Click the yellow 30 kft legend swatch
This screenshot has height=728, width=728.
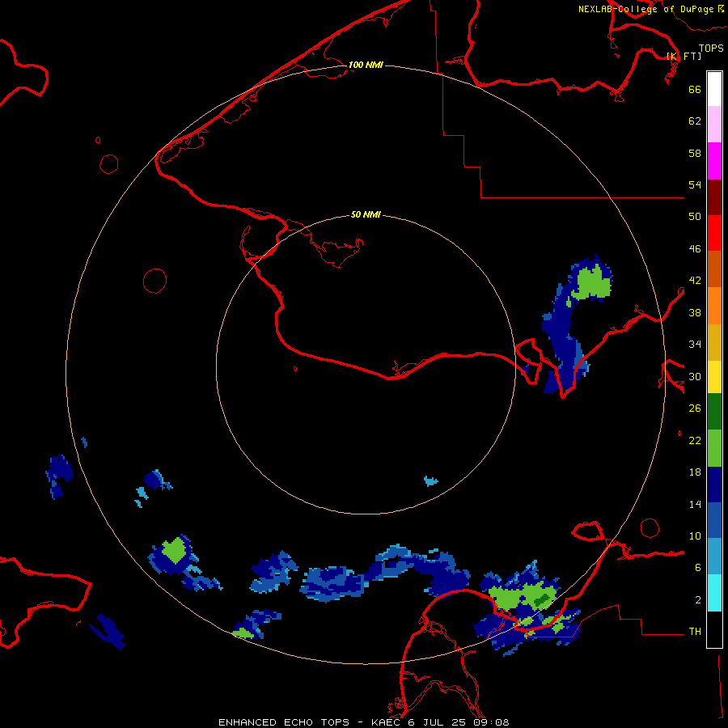(714, 377)
